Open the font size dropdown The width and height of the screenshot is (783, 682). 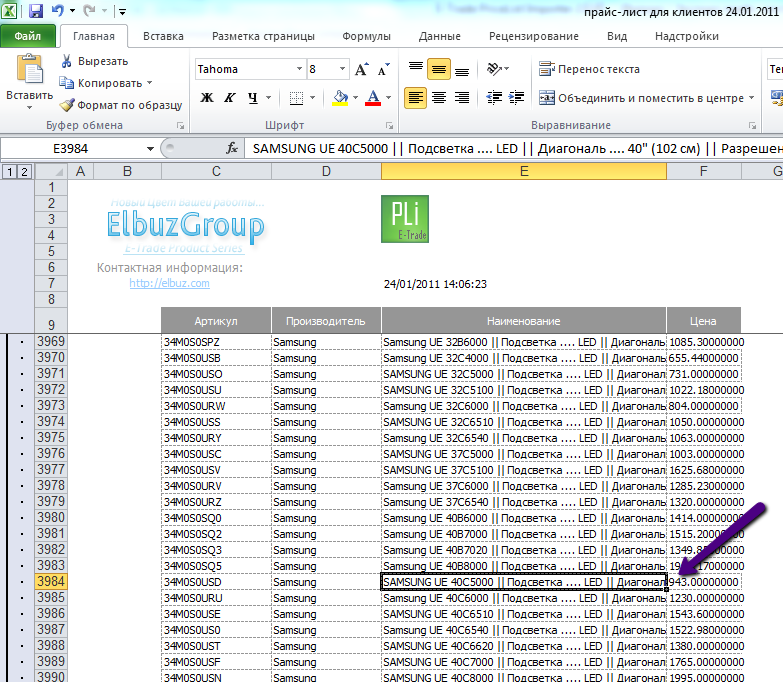[x=343, y=69]
